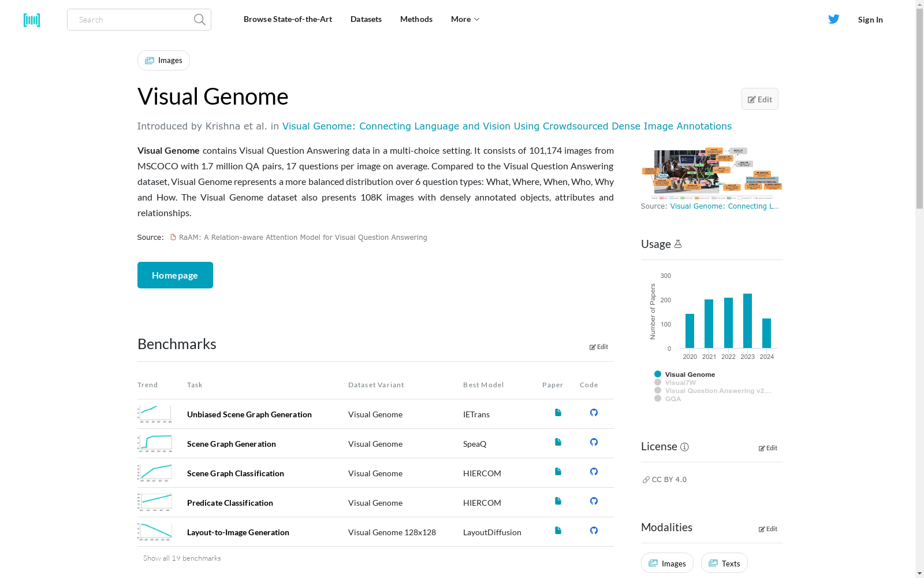
Task: Click Sign In
Action: point(870,20)
